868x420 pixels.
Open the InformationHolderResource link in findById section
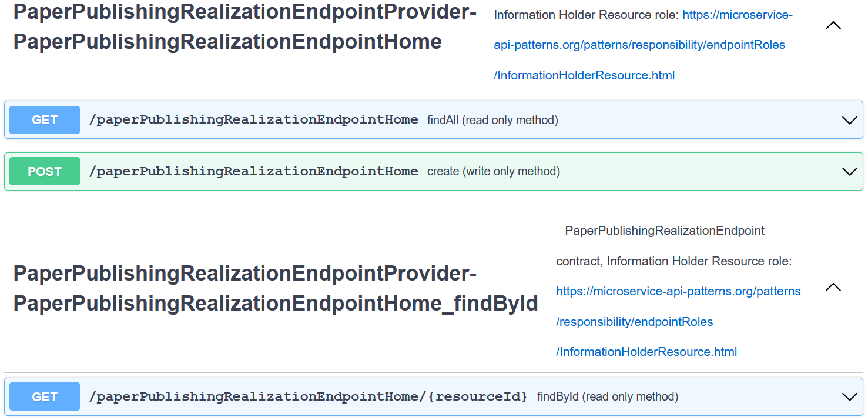(x=678, y=291)
